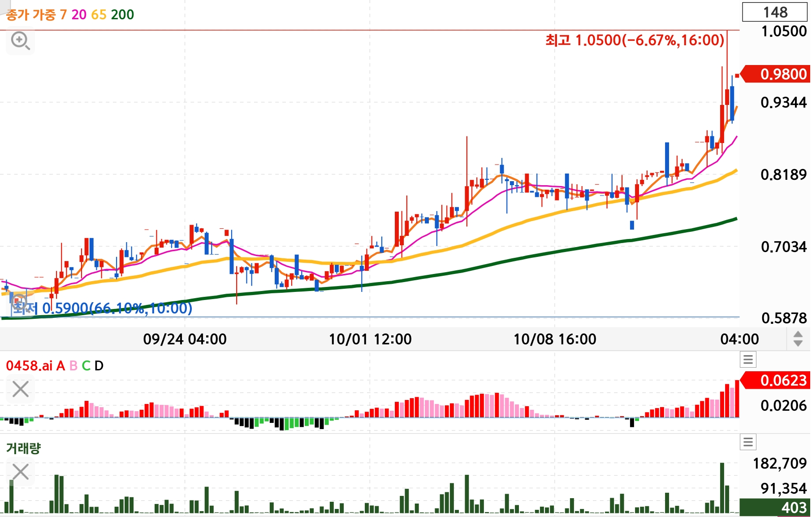The height and width of the screenshot is (517, 812).
Task: Click the 10/01 12:00 time label
Action: [x=370, y=339]
